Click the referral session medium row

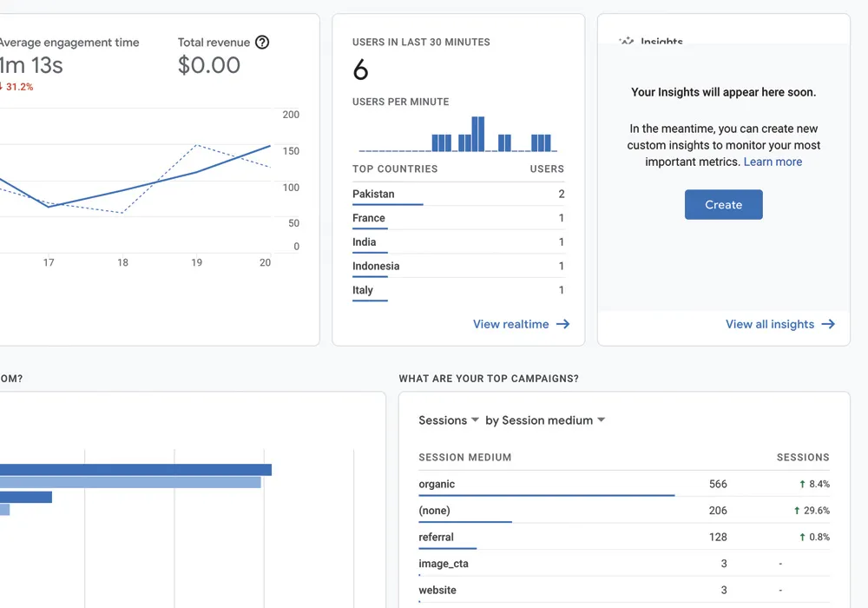coord(573,538)
